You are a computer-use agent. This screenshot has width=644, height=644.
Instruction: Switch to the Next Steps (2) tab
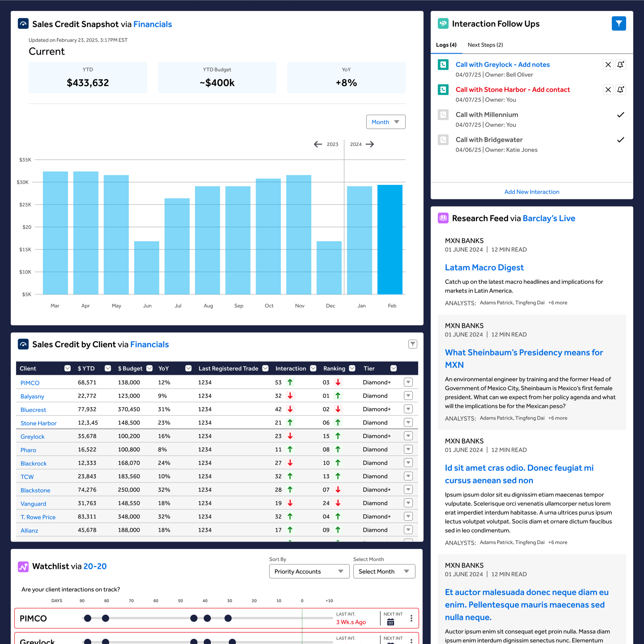(x=485, y=45)
